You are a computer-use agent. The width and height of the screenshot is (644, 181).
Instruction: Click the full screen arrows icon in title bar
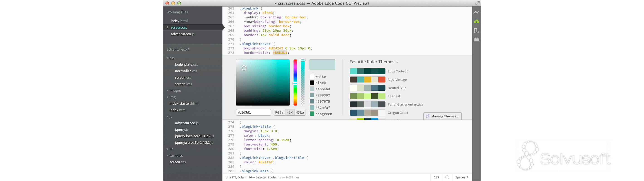pos(477,3)
